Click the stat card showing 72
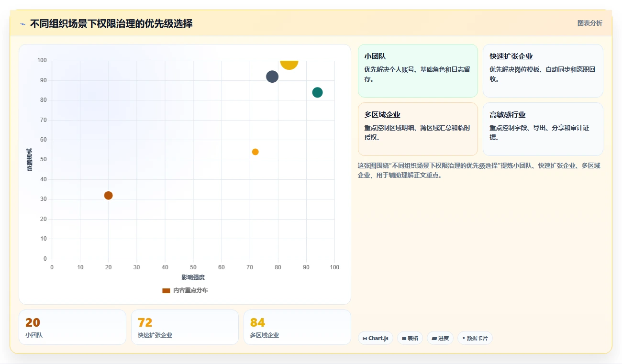The image size is (622, 364). pos(185,327)
